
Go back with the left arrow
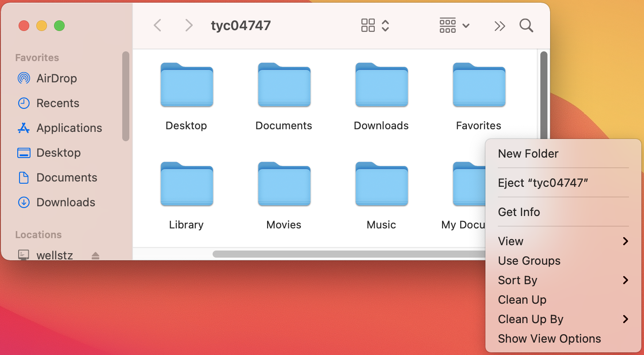point(157,26)
